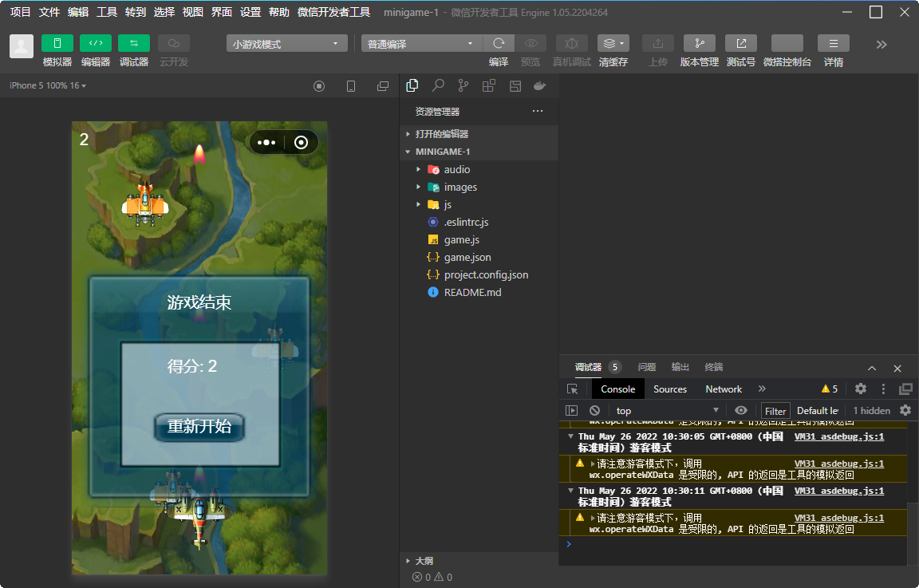Toggle the debugger (调试器) panel button

coord(134,43)
